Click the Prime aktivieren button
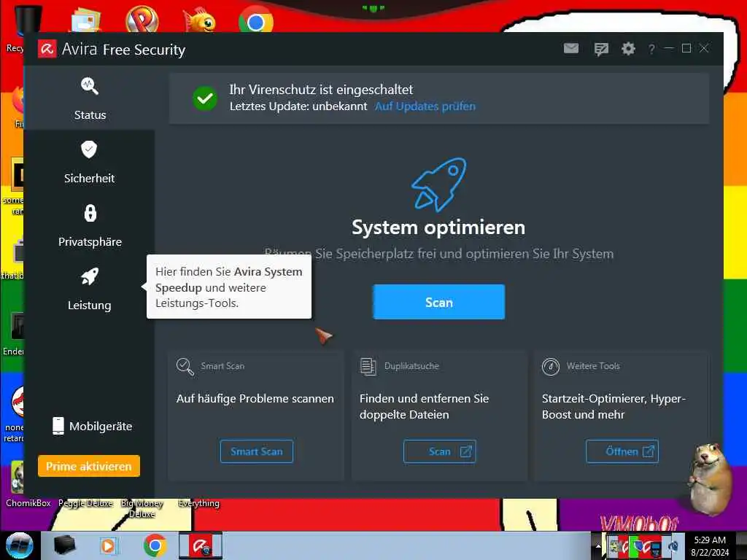Screen dimensions: 747x560 [88, 466]
